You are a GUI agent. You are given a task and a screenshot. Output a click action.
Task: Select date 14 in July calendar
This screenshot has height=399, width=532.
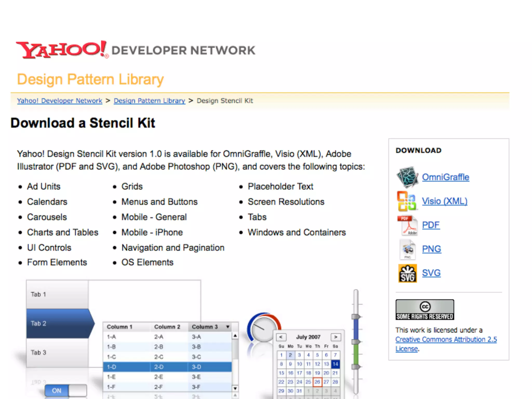[335, 364]
